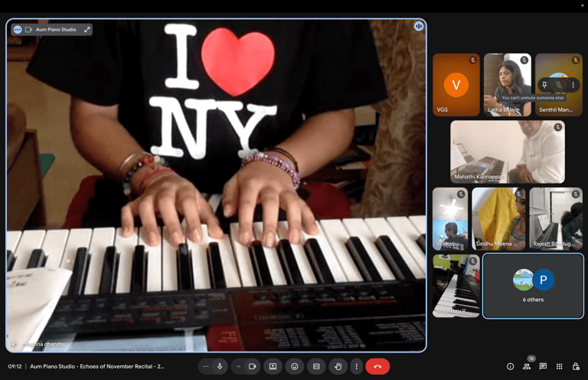This screenshot has width=588, height=380.
Task: Click the audio activity indicator on main tile
Action: (x=419, y=26)
